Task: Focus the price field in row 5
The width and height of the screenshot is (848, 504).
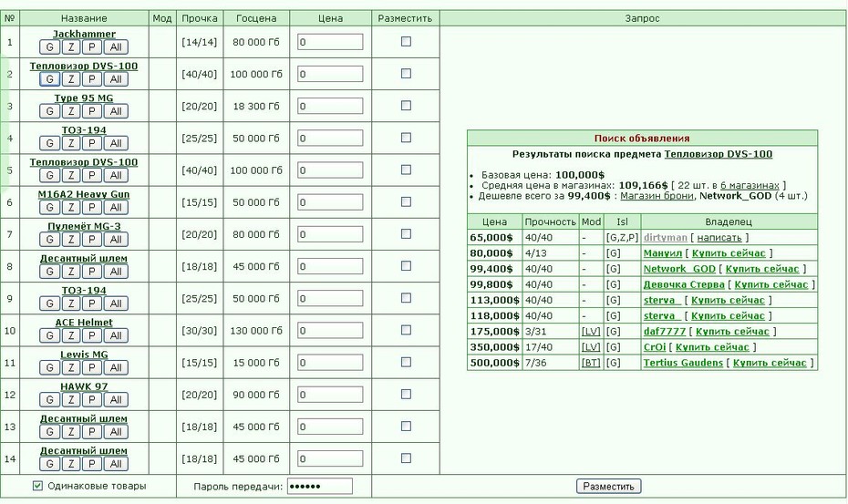Action: click(330, 170)
